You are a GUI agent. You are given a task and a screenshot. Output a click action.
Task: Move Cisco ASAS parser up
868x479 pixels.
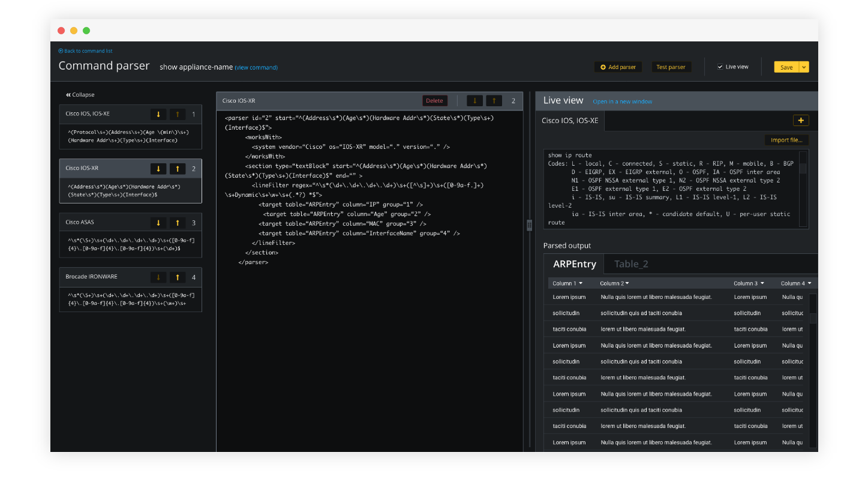178,223
